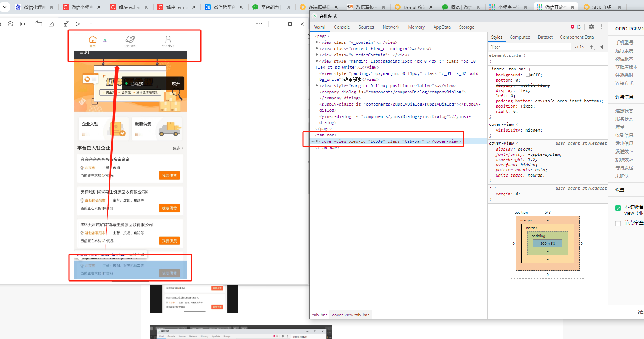This screenshot has width=644, height=339.
Task: Select the tab-bar breadcrumb at the bottom
Action: pos(319,315)
